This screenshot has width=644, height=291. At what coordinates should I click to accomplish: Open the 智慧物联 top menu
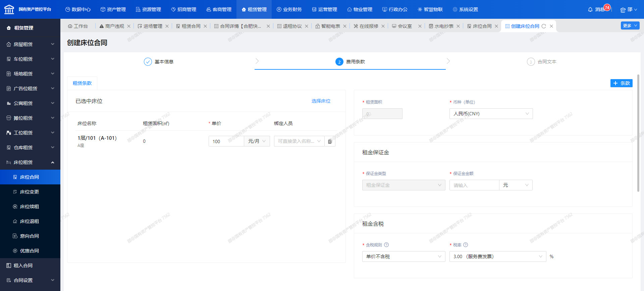tap(430, 9)
